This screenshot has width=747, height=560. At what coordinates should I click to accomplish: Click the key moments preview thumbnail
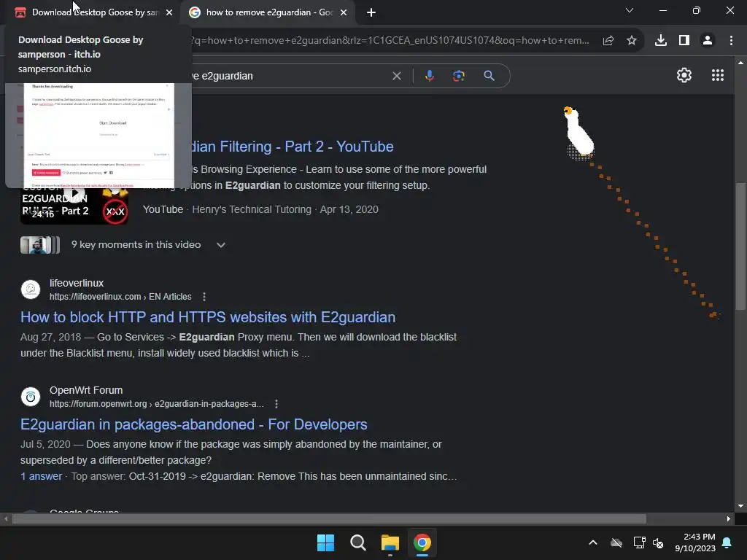[40, 245]
